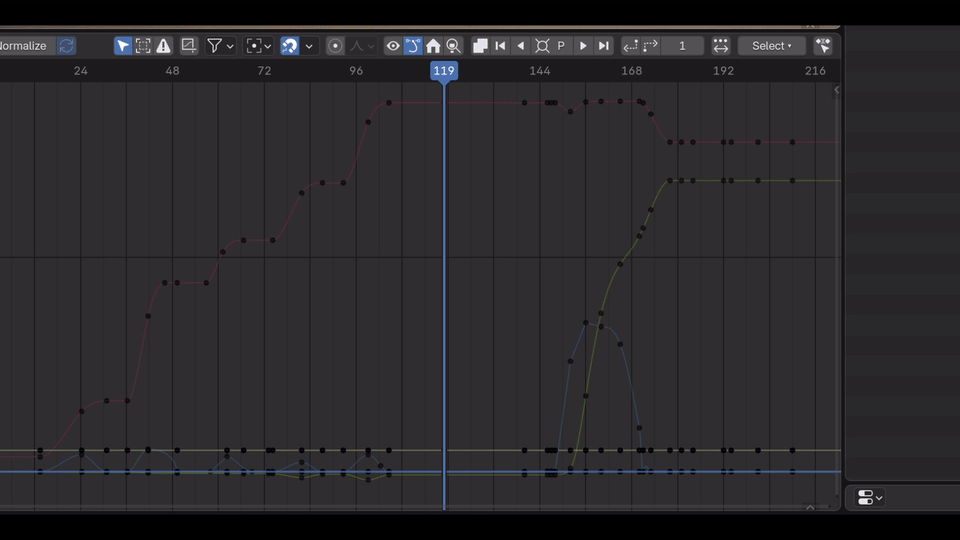Expand snapping options arrow next to magnet
The height and width of the screenshot is (540, 960).
coord(309,46)
